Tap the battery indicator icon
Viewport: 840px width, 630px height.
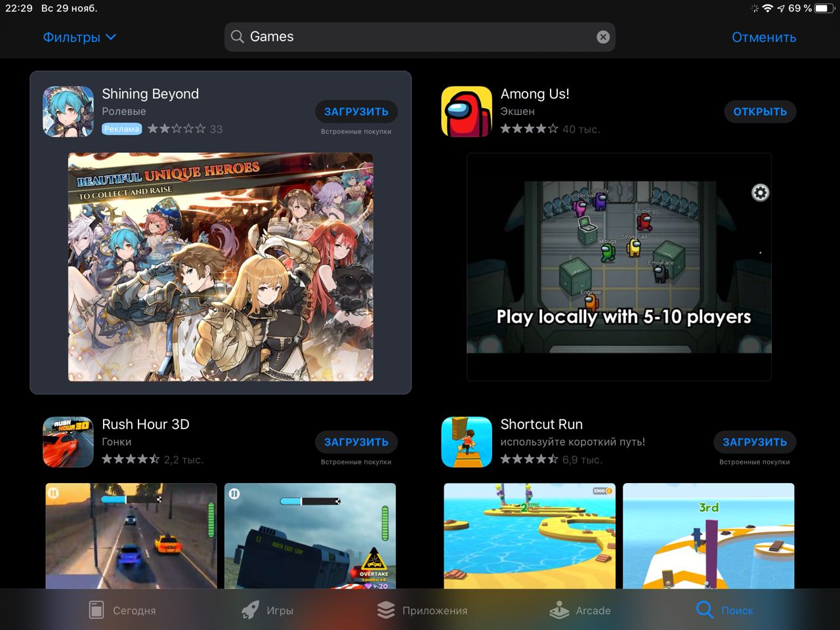click(x=824, y=8)
